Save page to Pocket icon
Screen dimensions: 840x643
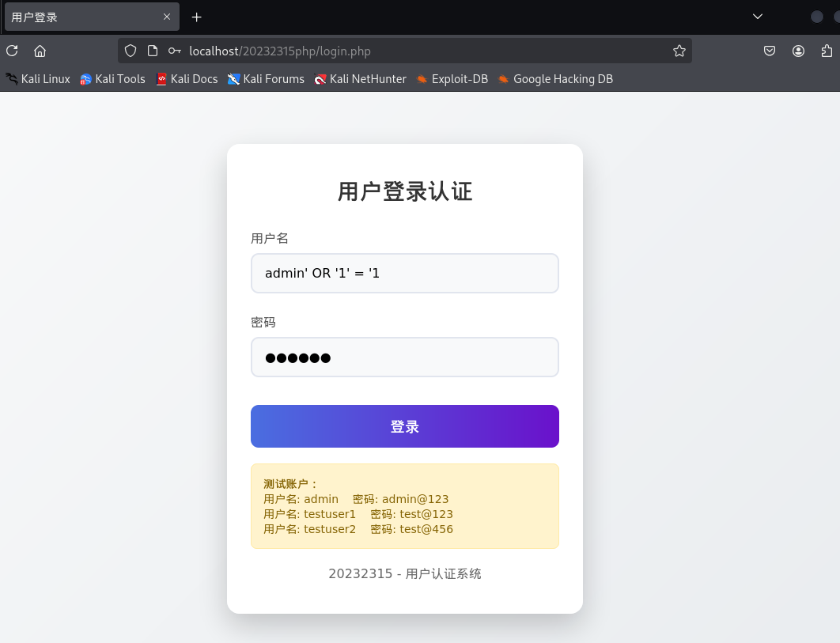(x=770, y=51)
